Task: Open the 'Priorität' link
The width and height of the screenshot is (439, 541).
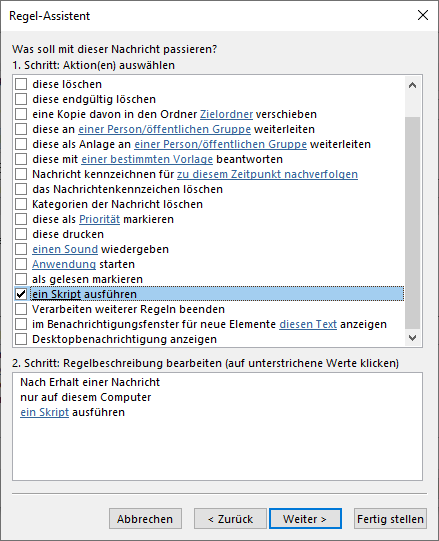Action: pos(99,219)
